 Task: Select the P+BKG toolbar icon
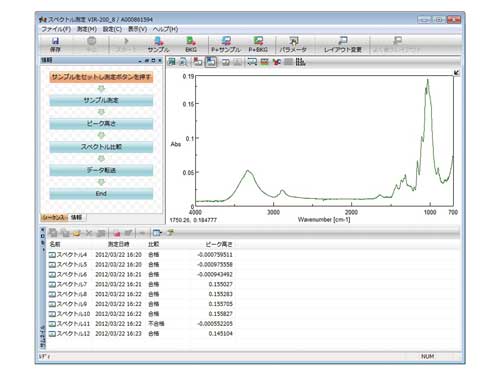(258, 44)
